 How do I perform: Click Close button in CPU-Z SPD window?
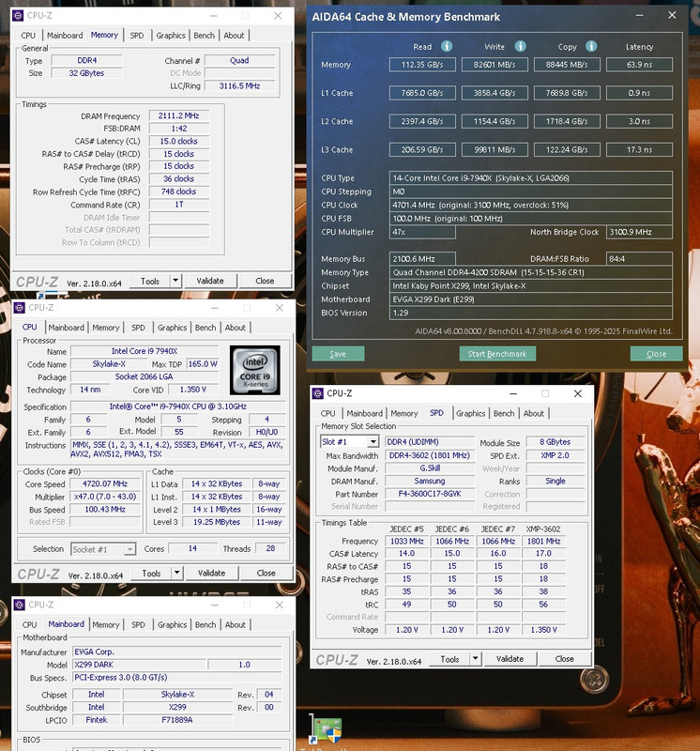pyautogui.click(x=565, y=659)
